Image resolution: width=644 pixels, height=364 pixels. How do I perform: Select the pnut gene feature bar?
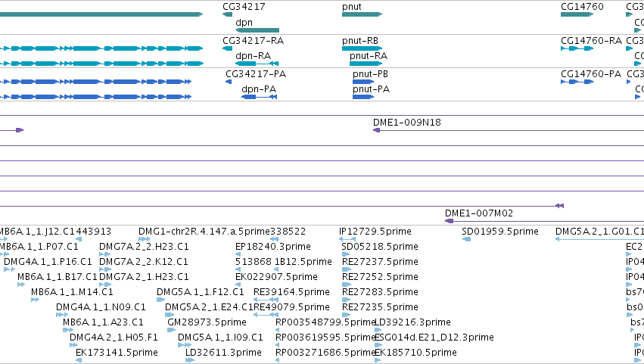click(362, 14)
